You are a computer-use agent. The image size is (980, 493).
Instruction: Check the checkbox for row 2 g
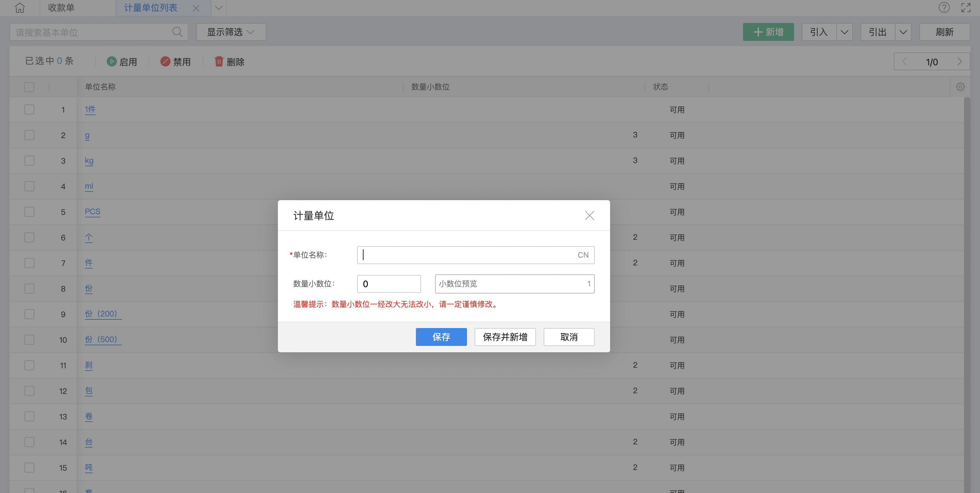pos(29,135)
